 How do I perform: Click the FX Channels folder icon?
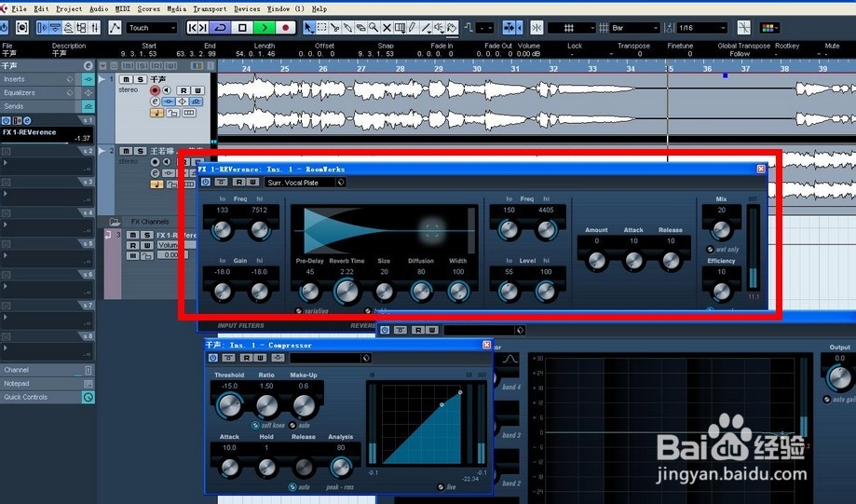[x=114, y=222]
